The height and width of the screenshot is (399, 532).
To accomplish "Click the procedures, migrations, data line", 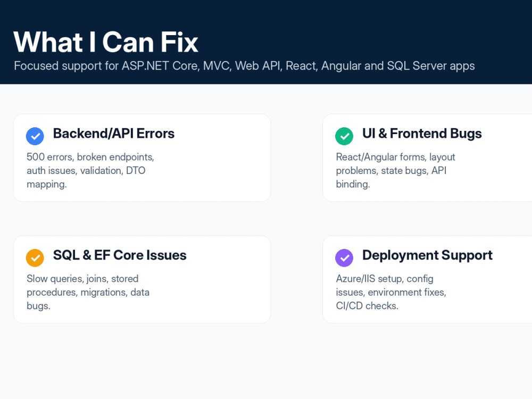I will pyautogui.click(x=88, y=293).
